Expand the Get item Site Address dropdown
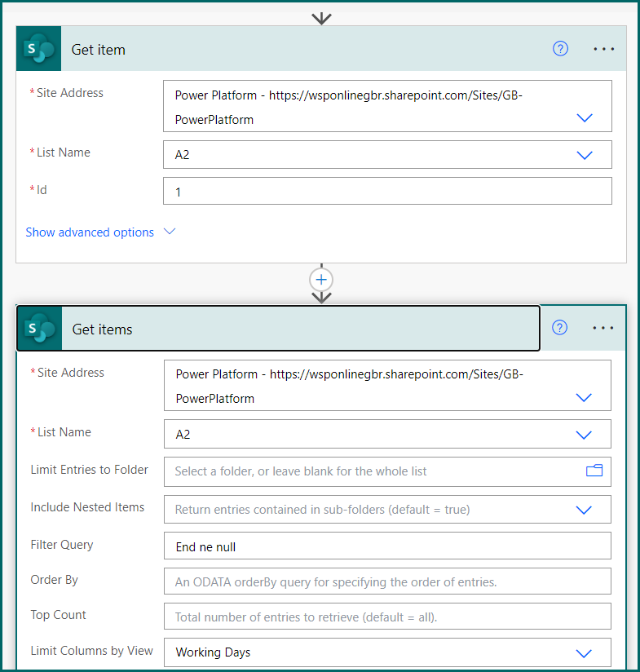Image resolution: width=640 pixels, height=672 pixels. pyautogui.click(x=585, y=118)
